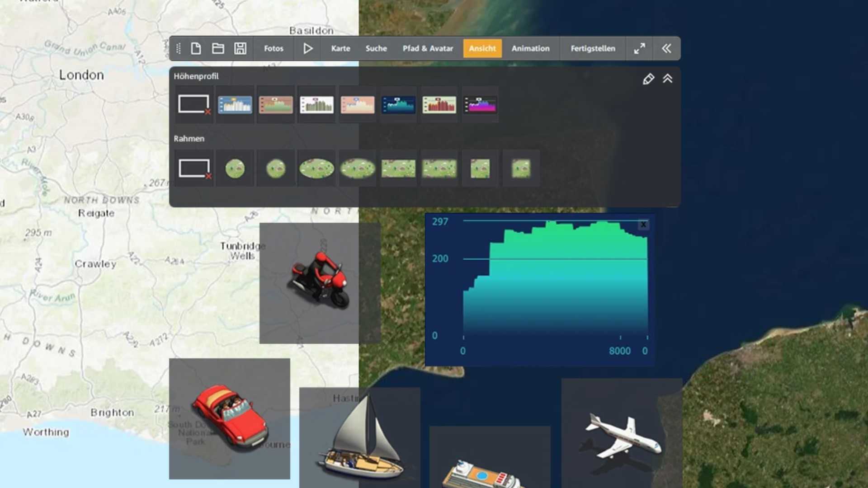Select the no elevation profile option
Image resolution: width=868 pixels, height=488 pixels.
click(x=194, y=104)
